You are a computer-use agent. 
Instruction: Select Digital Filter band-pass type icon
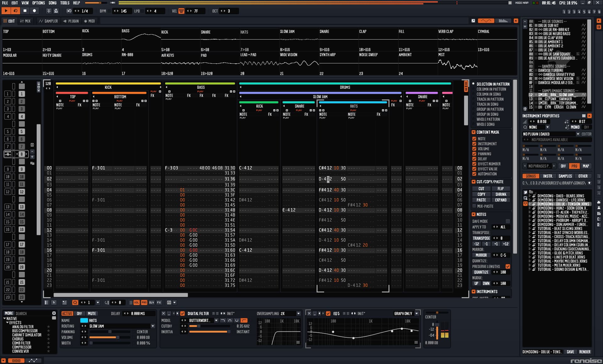(230, 320)
